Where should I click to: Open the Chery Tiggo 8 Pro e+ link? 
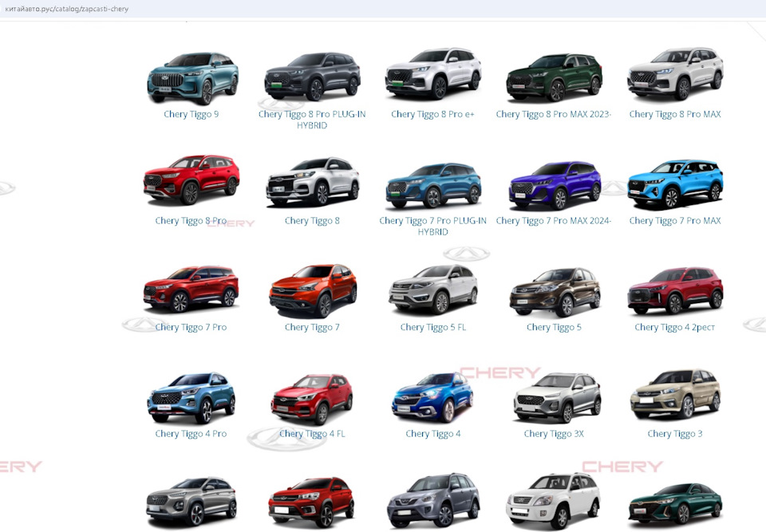[x=432, y=114]
